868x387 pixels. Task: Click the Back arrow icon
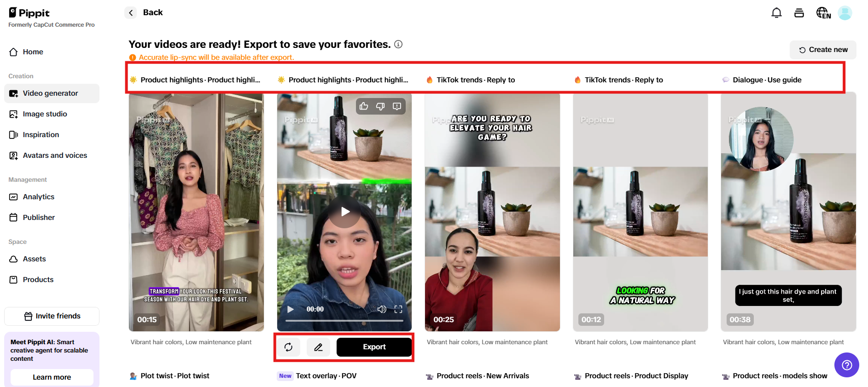(x=131, y=13)
